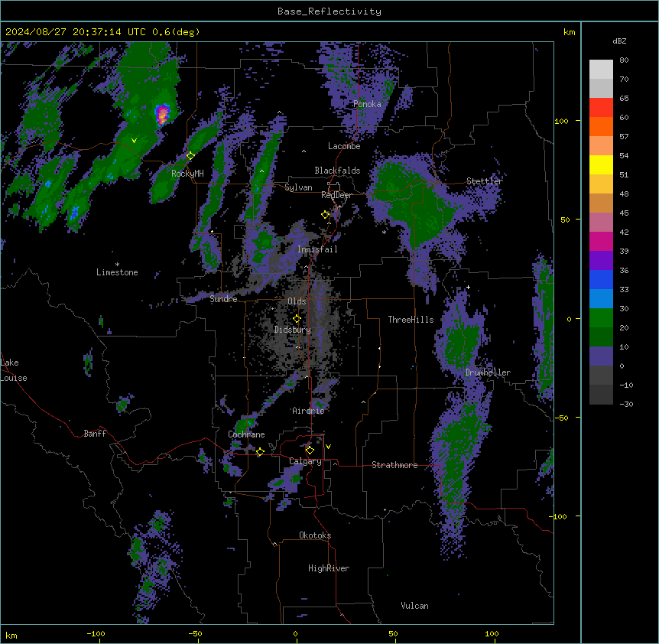Select the light blue 33-30 dBZ legend swatch
Viewport: 659px width, 644px height.
(x=601, y=299)
